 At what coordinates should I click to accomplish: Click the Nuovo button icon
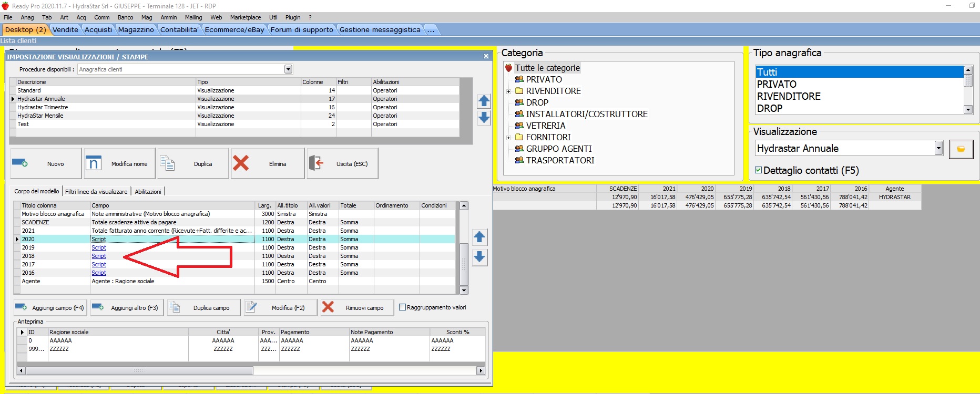point(20,163)
